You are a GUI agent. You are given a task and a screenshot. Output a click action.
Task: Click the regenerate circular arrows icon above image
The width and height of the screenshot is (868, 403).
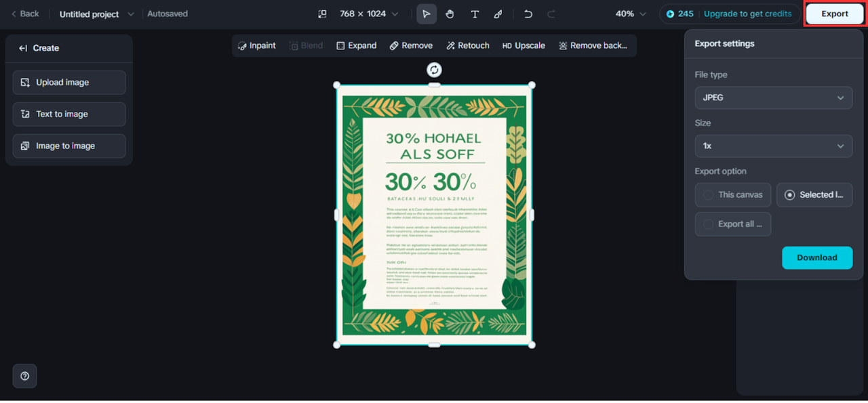coord(434,70)
